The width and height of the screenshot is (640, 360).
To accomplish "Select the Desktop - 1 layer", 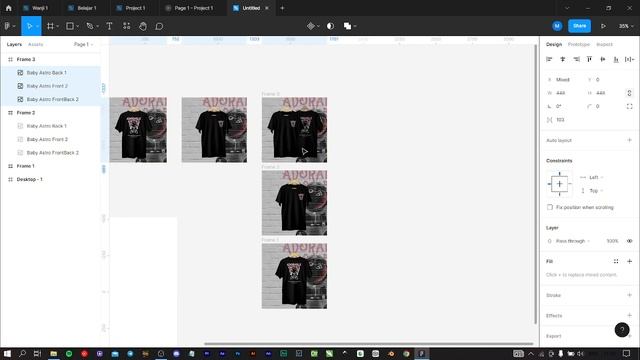I will coord(50,179).
